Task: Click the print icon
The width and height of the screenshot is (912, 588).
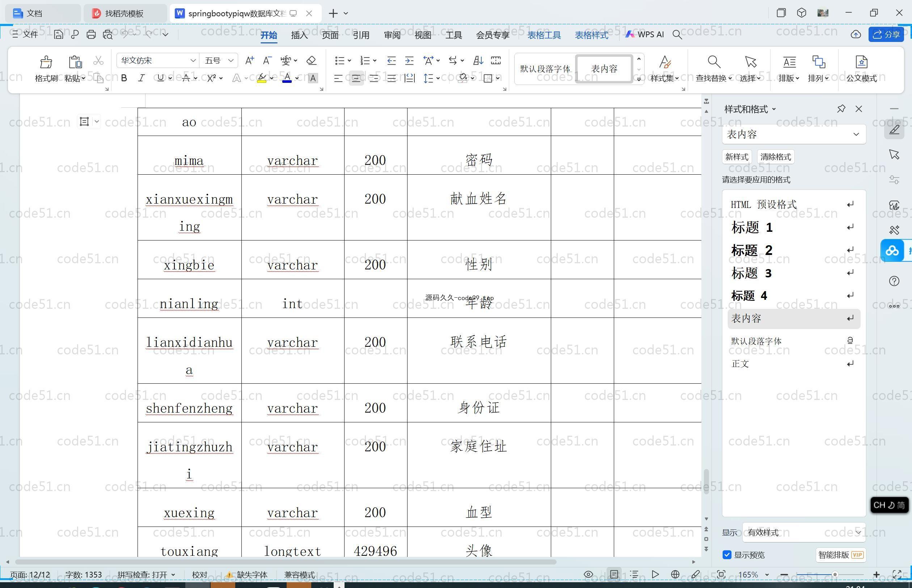Action: [x=91, y=34]
